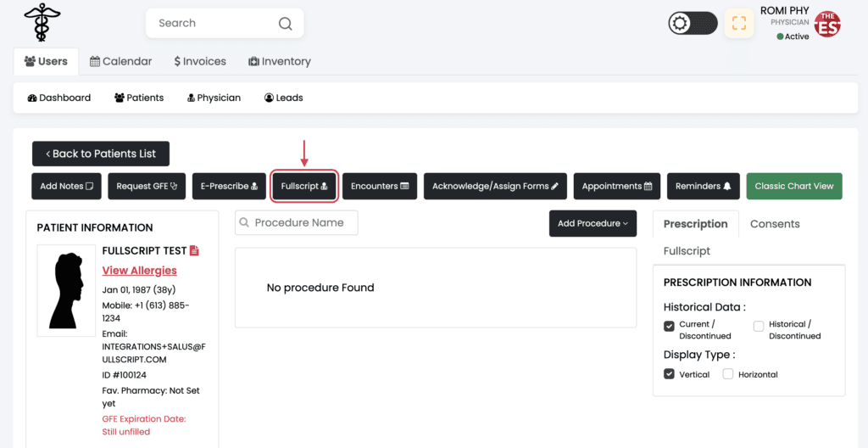This screenshot has height=448, width=868.
Task: Click the Request GFE button
Action: (x=147, y=187)
